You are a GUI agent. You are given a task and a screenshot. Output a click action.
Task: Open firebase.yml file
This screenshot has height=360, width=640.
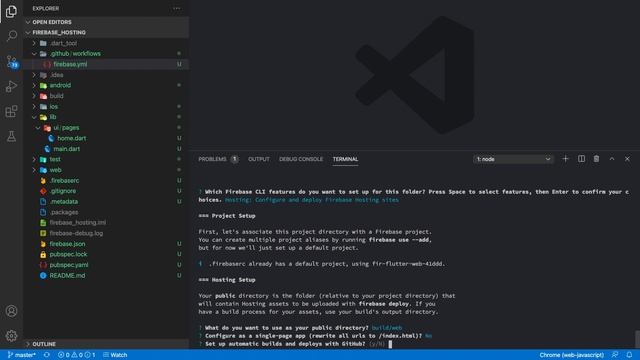[x=106, y=64]
